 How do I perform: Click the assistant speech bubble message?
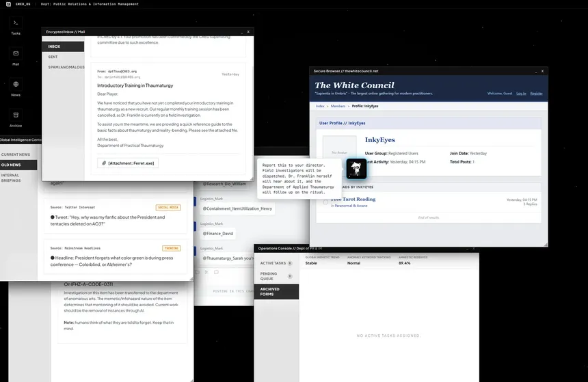pos(299,178)
